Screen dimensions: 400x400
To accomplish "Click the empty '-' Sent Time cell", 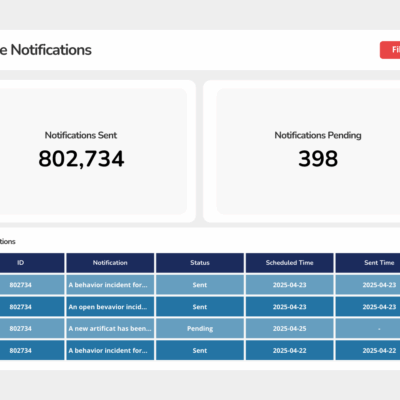I will coord(368,329).
